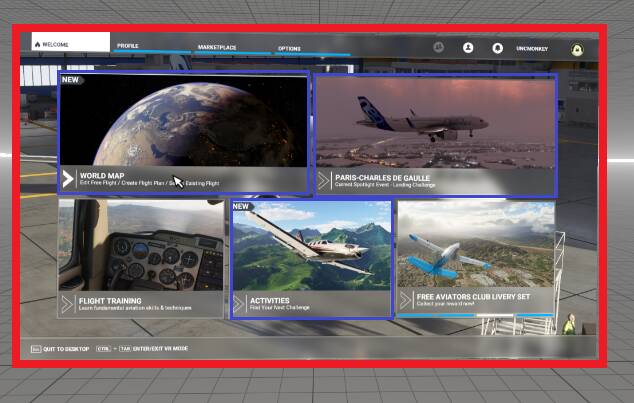Select the Activities title label

pyautogui.click(x=270, y=300)
